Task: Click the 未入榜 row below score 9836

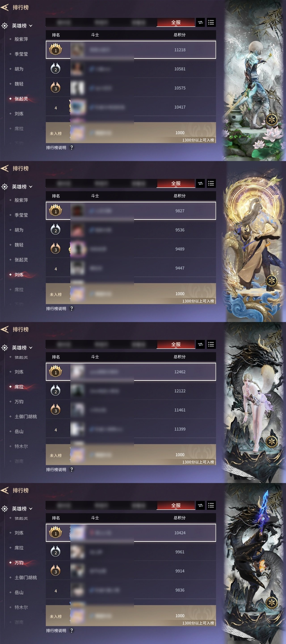Action: (x=131, y=616)
